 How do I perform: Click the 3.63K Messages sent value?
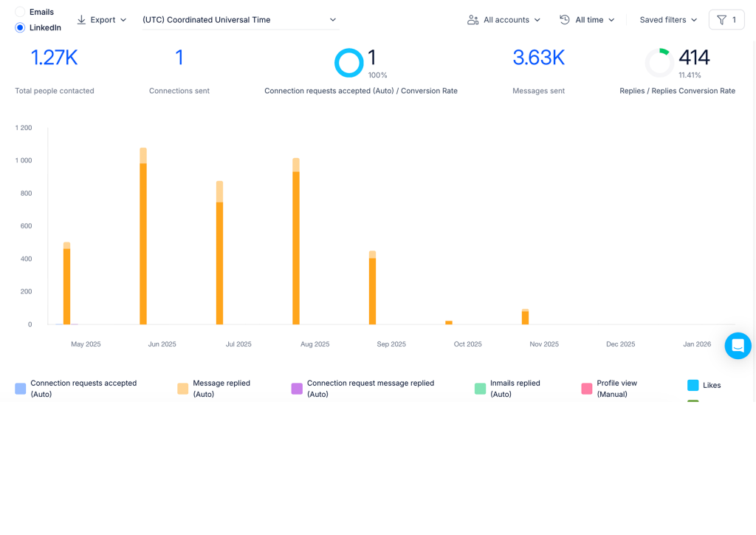[x=538, y=58]
